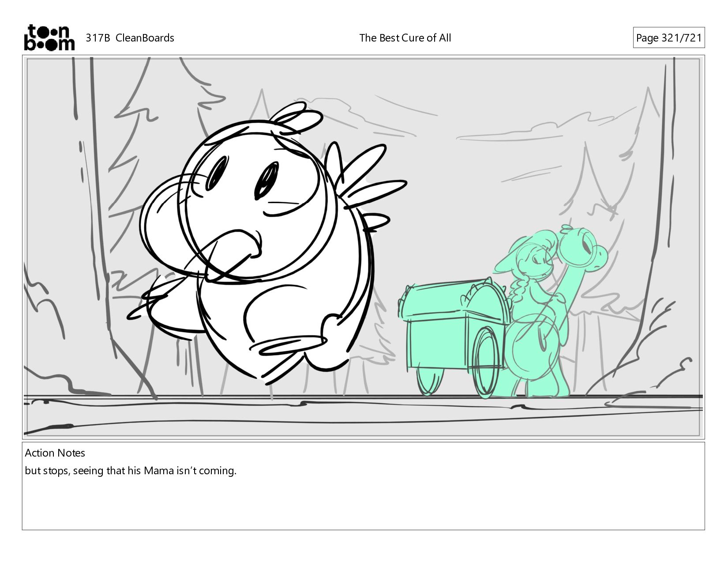Select the '317B CleanBoards' header text
728x563 pixels.
(x=130, y=38)
